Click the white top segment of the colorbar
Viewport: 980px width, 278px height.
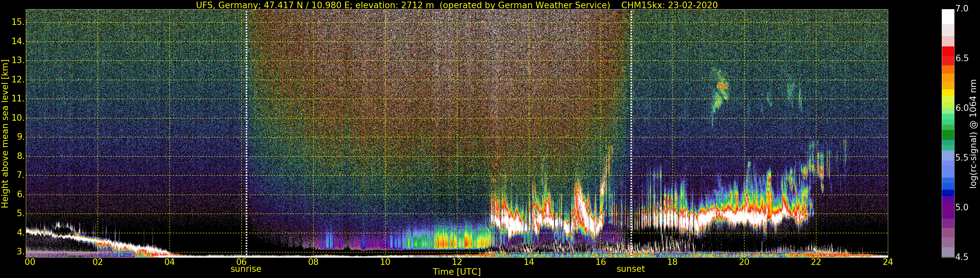coord(948,17)
